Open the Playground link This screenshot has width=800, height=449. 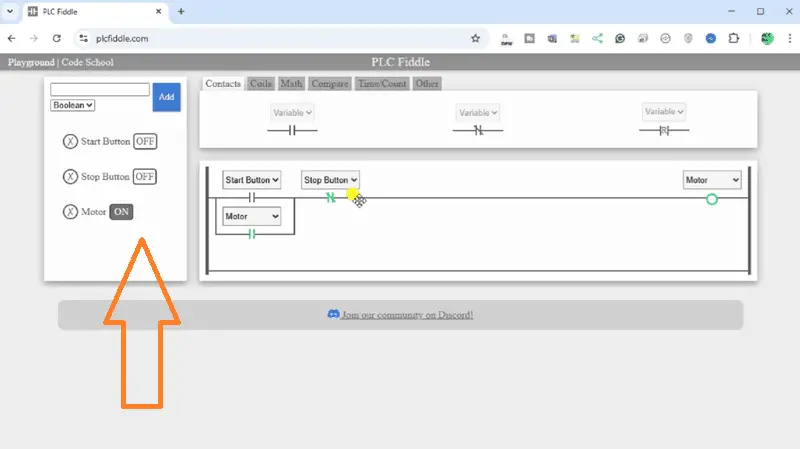point(31,62)
